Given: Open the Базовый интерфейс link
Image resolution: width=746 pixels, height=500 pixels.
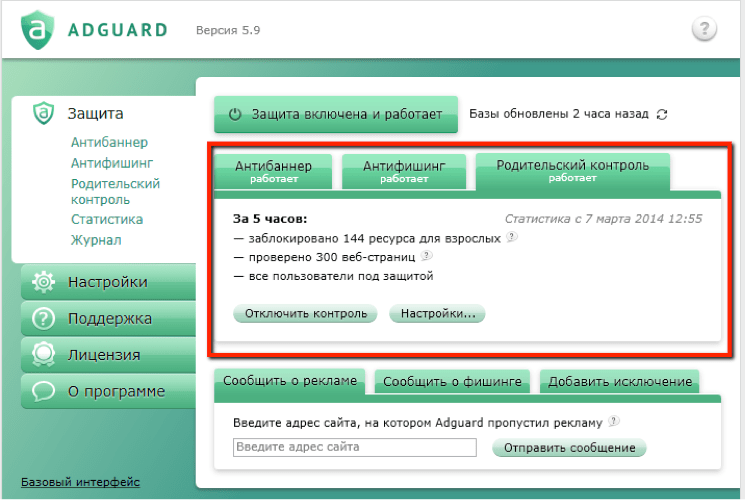Looking at the screenshot, I should coord(80,482).
